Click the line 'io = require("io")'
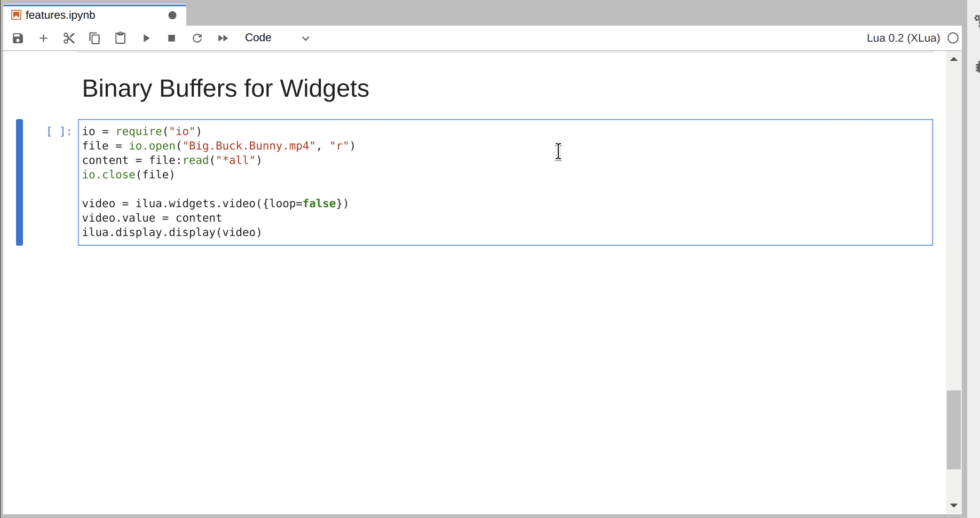980x518 pixels. pyautogui.click(x=142, y=131)
